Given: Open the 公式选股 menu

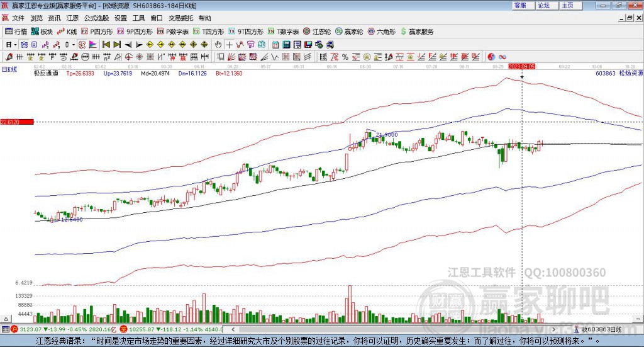Looking at the screenshot, I should click(x=96, y=18).
